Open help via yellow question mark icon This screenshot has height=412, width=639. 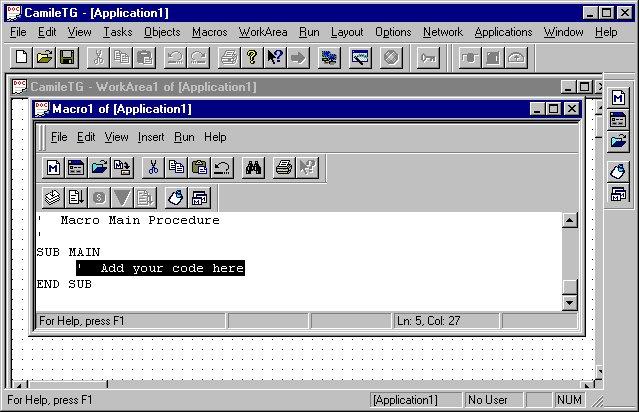pyautogui.click(x=252, y=57)
